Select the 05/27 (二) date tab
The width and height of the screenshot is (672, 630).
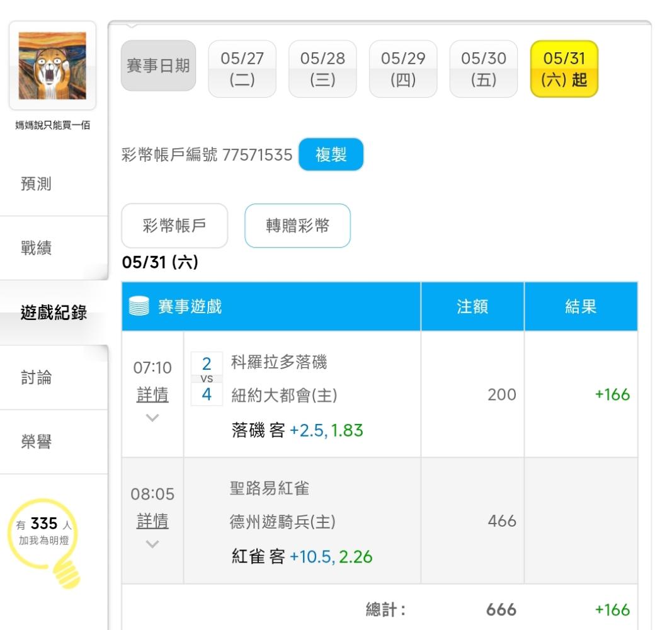click(x=242, y=69)
